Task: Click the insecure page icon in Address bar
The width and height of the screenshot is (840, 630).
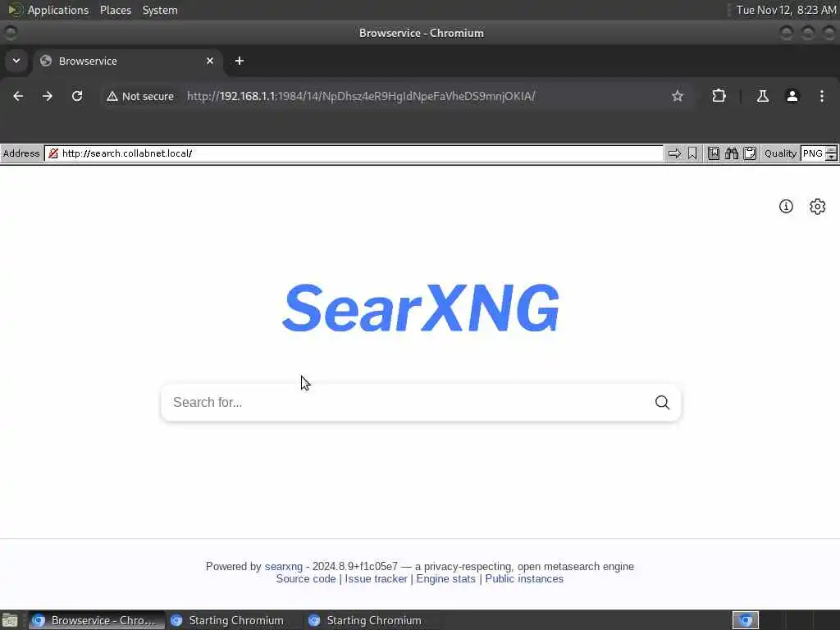Action: (x=53, y=153)
